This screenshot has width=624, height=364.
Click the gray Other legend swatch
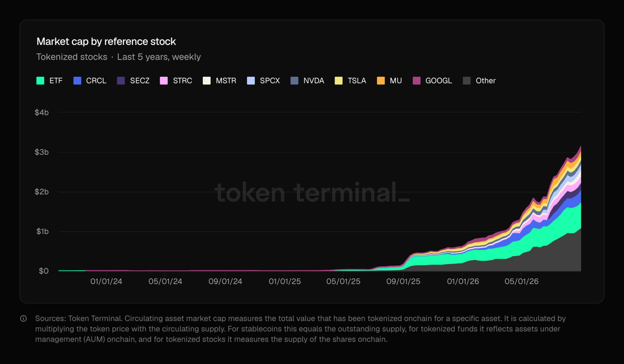coord(466,81)
